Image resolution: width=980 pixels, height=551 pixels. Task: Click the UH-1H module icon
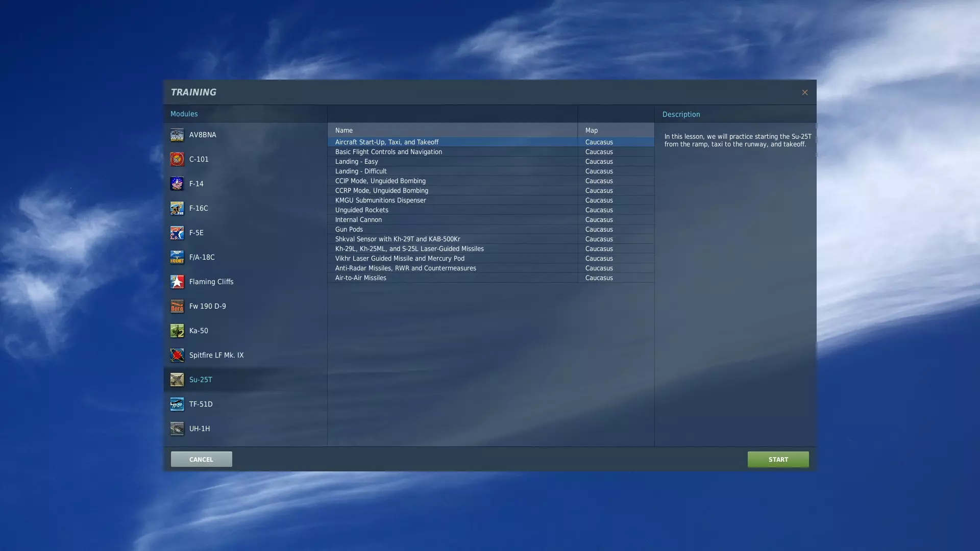pos(177,429)
